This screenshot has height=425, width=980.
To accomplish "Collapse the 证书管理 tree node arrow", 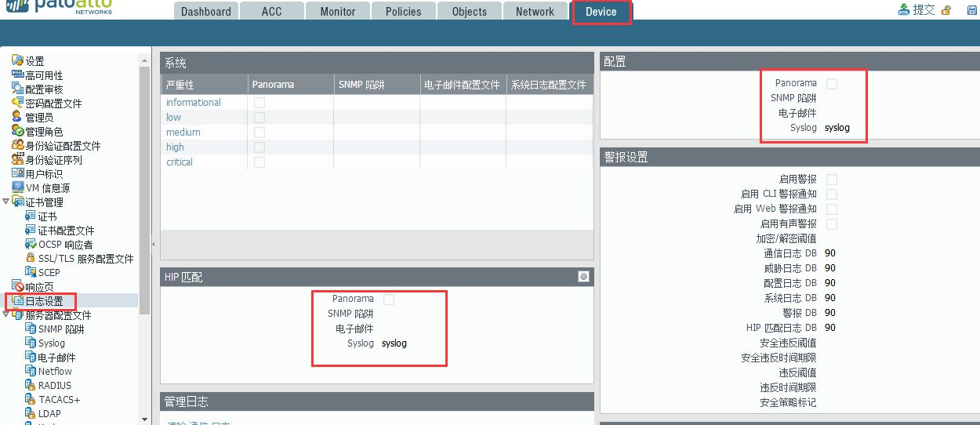I will coord(6,202).
